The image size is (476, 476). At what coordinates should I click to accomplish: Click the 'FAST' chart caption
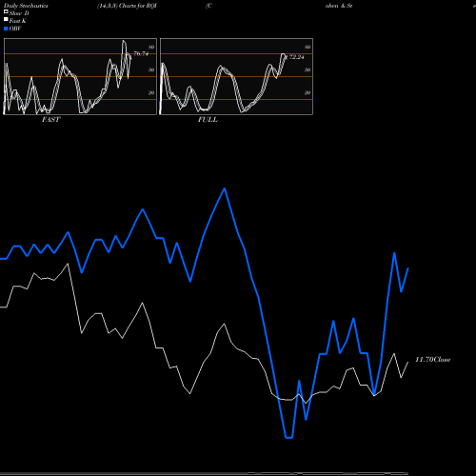(x=50, y=120)
